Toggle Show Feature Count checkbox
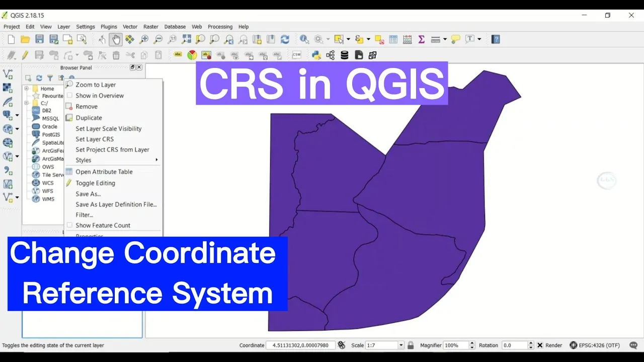The width and height of the screenshot is (644, 362). tap(69, 225)
